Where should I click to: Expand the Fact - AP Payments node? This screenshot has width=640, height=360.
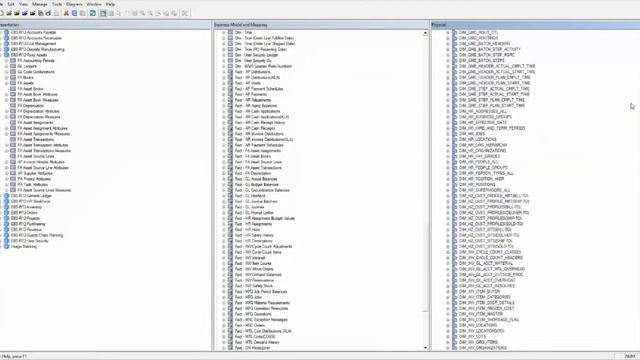pyautogui.click(x=224, y=94)
